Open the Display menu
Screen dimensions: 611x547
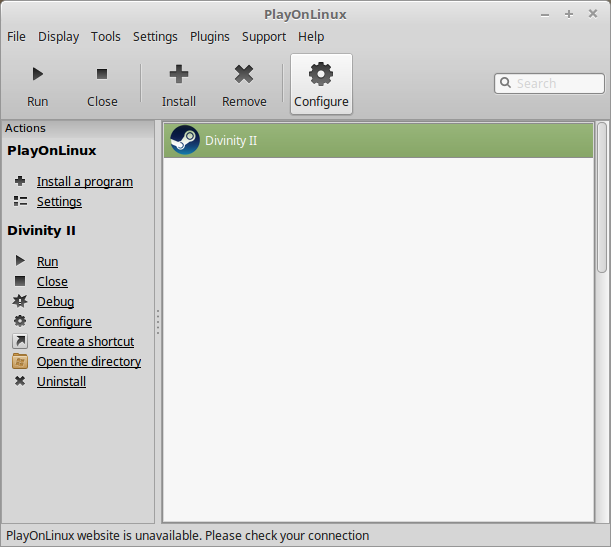point(58,37)
